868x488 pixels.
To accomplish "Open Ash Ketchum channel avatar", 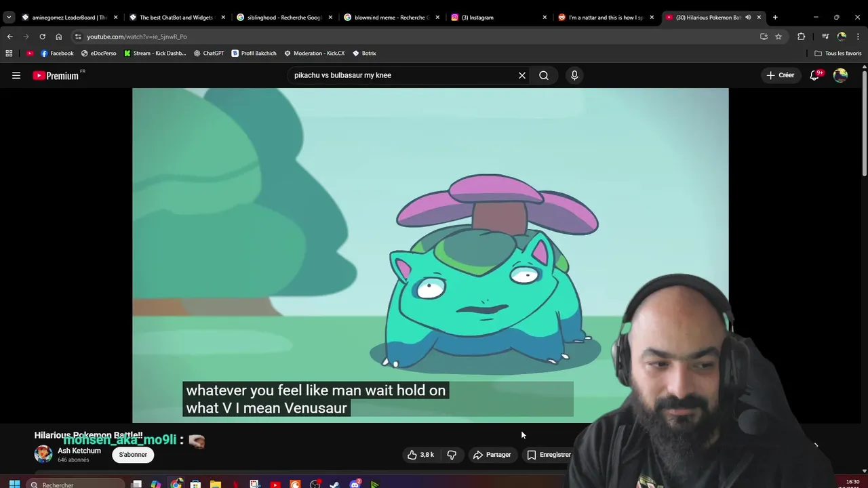I will pyautogui.click(x=43, y=454).
